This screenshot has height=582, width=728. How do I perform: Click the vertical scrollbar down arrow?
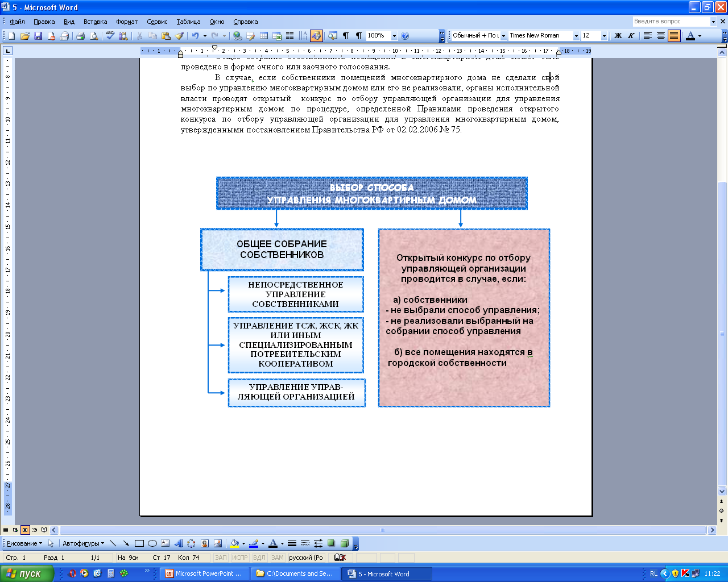click(722, 492)
